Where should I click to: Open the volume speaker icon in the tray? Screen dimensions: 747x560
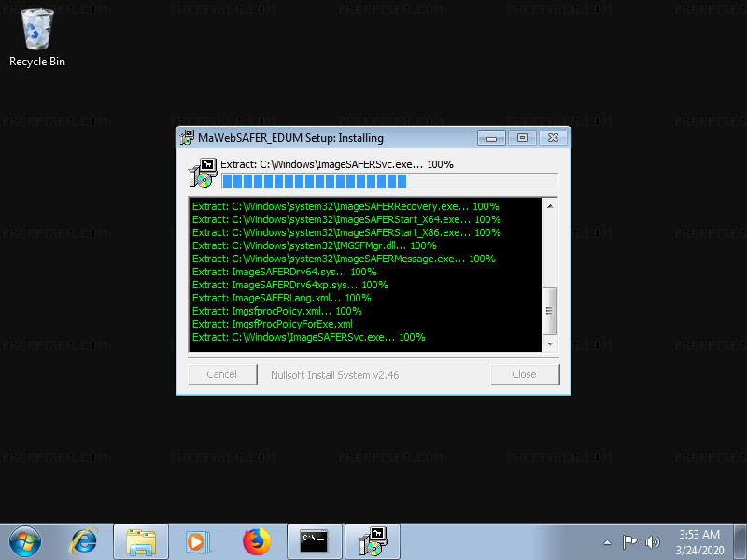[x=652, y=542]
